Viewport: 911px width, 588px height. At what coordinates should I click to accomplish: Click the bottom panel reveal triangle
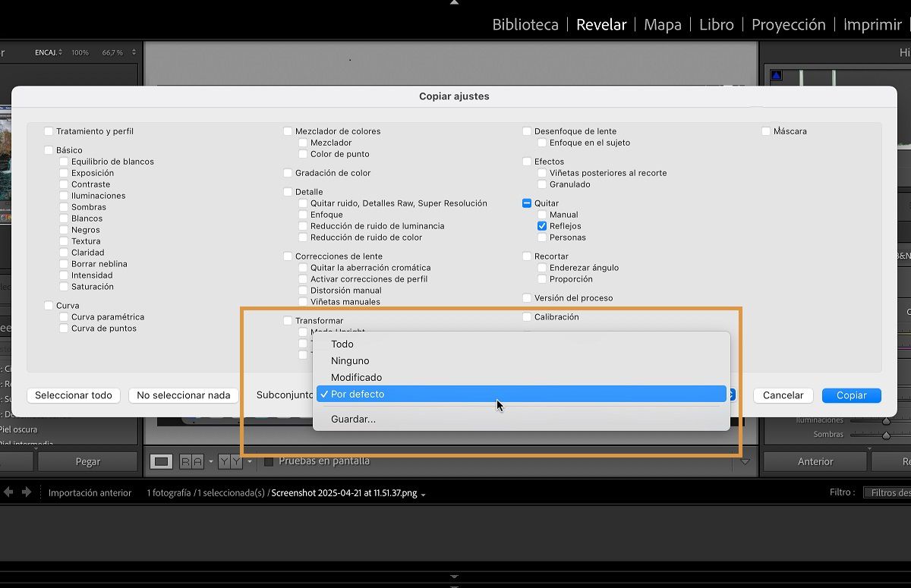(453, 577)
